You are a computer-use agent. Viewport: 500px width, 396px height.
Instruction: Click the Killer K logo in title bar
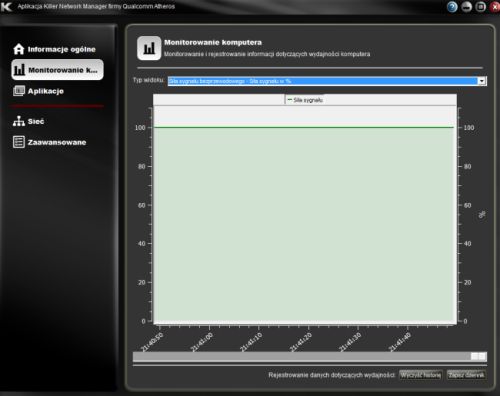(x=7, y=6)
